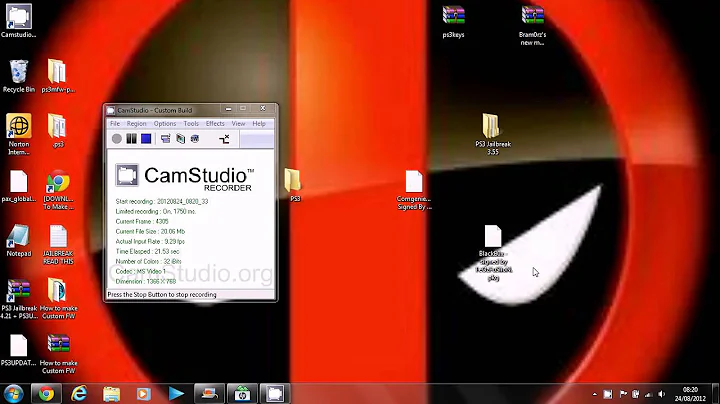The image size is (720, 404).
Task: Select the ps3mfw-p... folder icon
Action: (x=58, y=76)
